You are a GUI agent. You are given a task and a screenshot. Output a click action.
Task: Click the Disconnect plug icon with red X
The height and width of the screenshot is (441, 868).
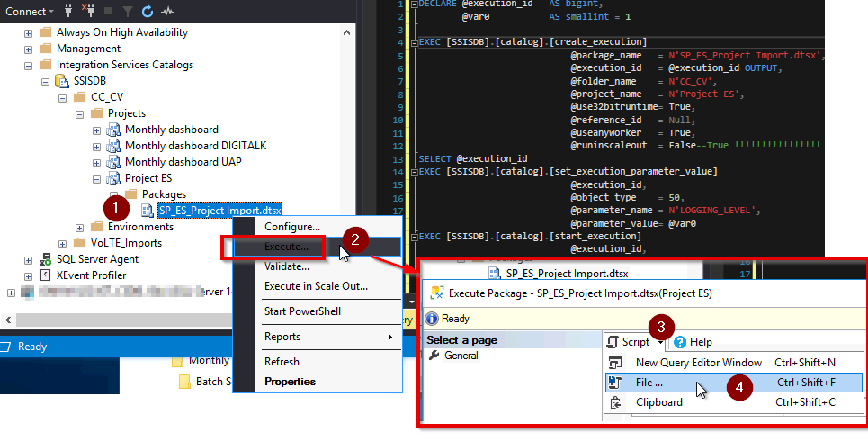88,11
